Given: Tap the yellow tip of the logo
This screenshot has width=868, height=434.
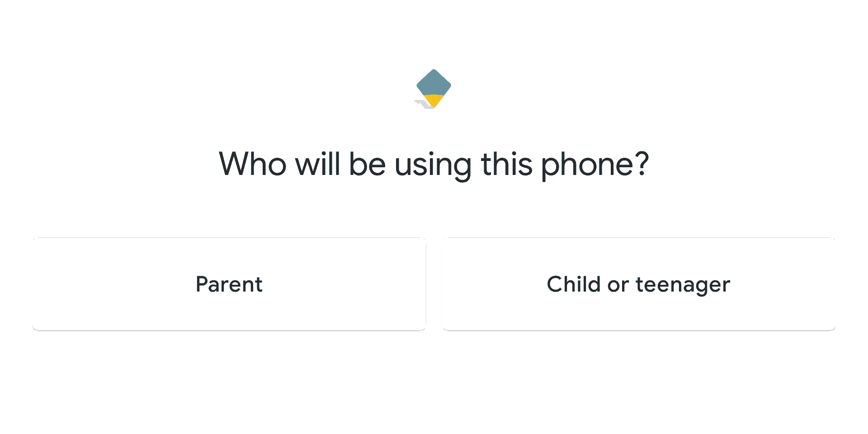Looking at the screenshot, I should pos(434,100).
